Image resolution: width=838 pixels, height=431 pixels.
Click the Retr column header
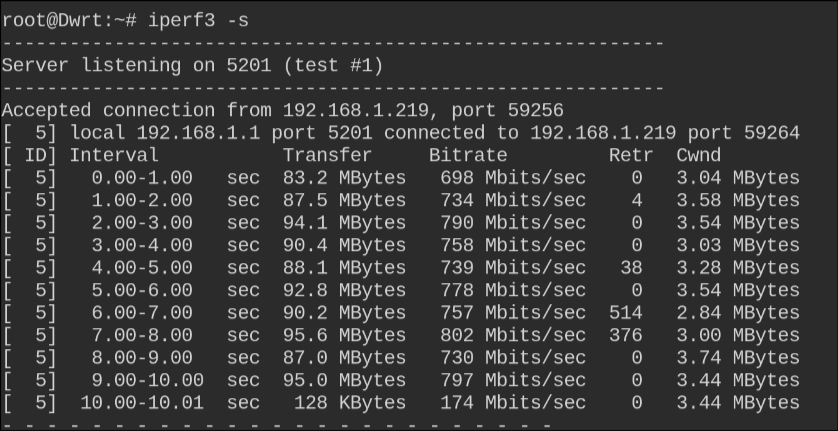click(630, 155)
